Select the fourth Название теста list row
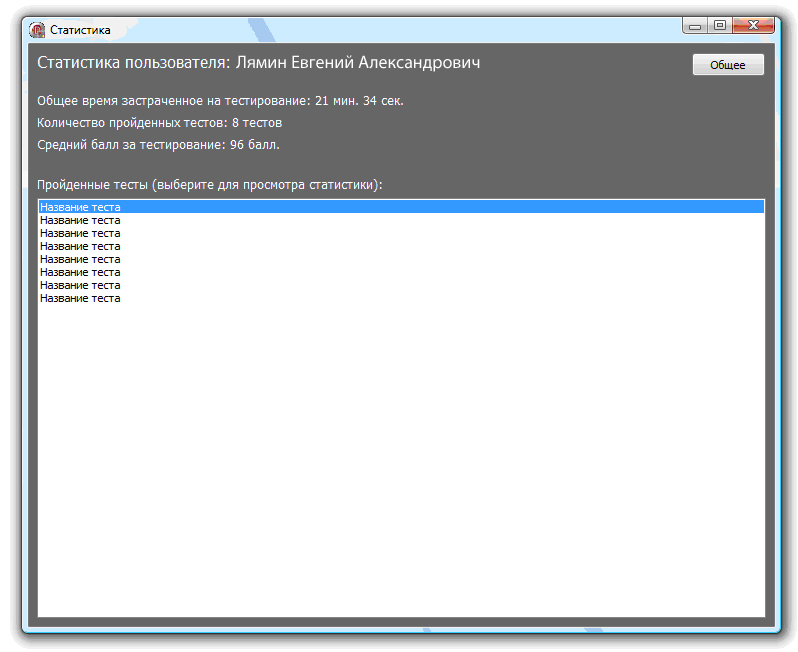The width and height of the screenshot is (798, 652). tap(401, 246)
